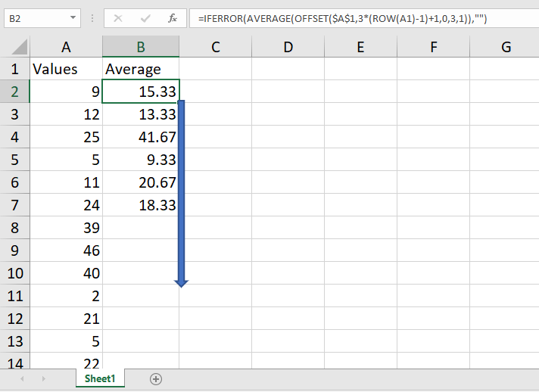Open the Insert Function fx dialog
This screenshot has width=539, height=392.
coord(172,18)
